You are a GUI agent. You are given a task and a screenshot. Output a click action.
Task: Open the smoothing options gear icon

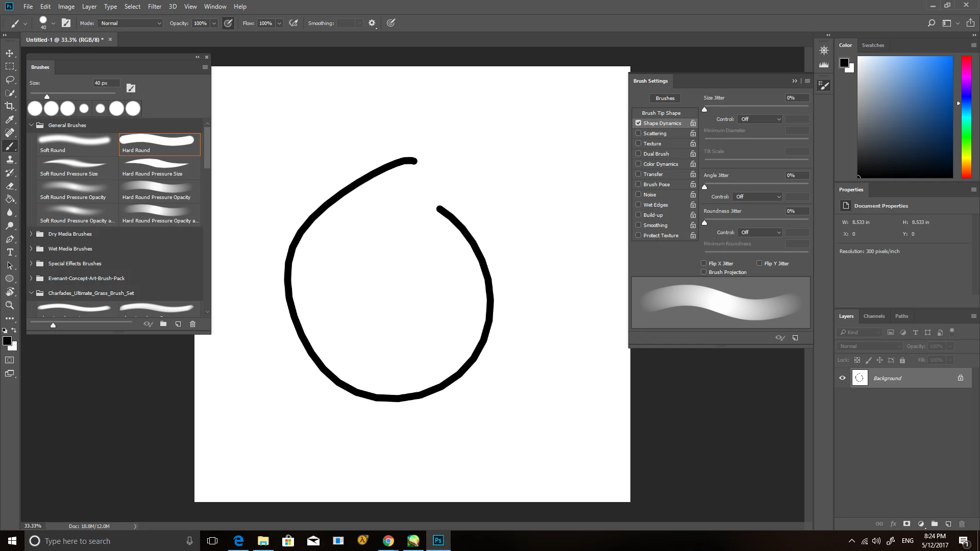[372, 23]
